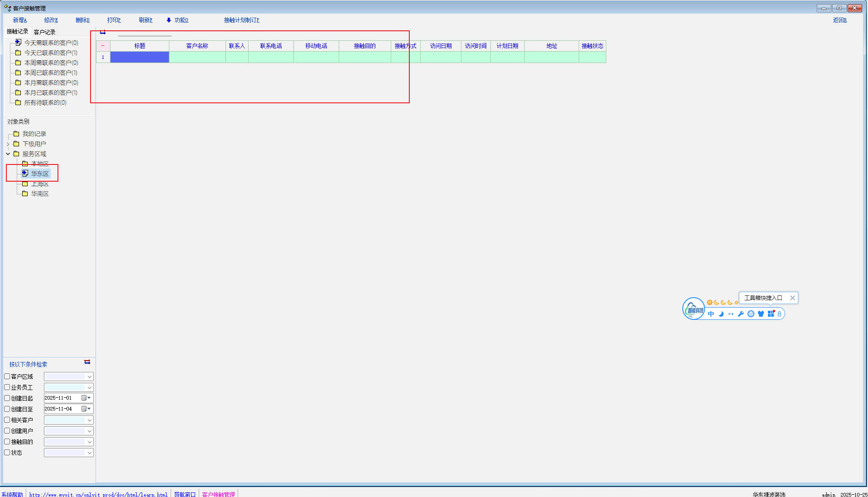Viewport: 868px width, 497px height.
Task: Tick the 业务员工 checkbox
Action: (x=7, y=387)
